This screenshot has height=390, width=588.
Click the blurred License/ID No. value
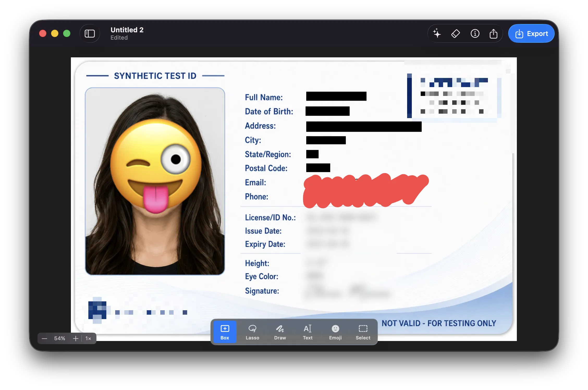click(341, 217)
